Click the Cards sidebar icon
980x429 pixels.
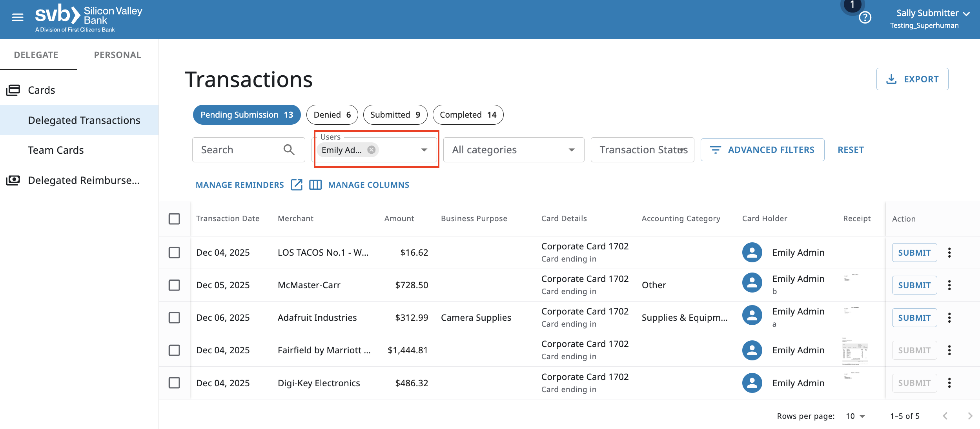[13, 90]
